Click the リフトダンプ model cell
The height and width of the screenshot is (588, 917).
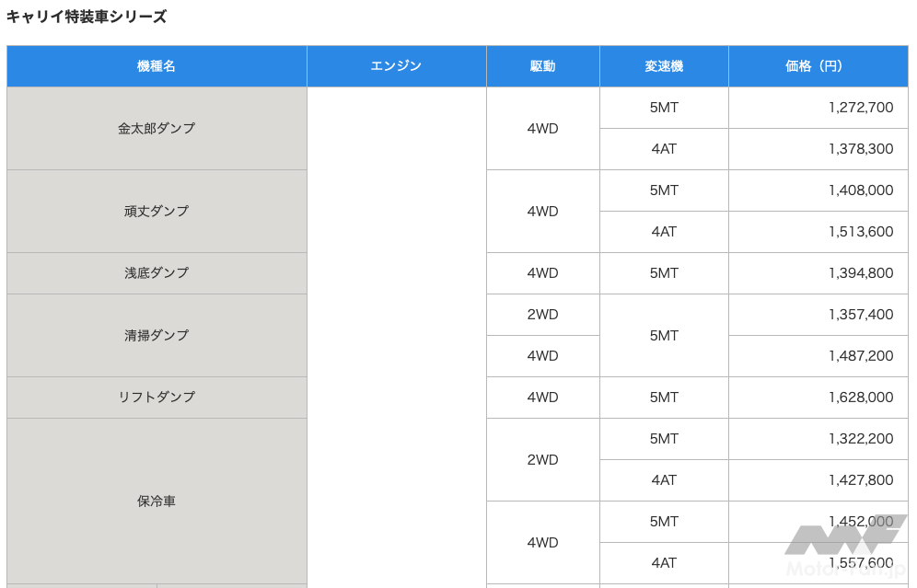157,398
